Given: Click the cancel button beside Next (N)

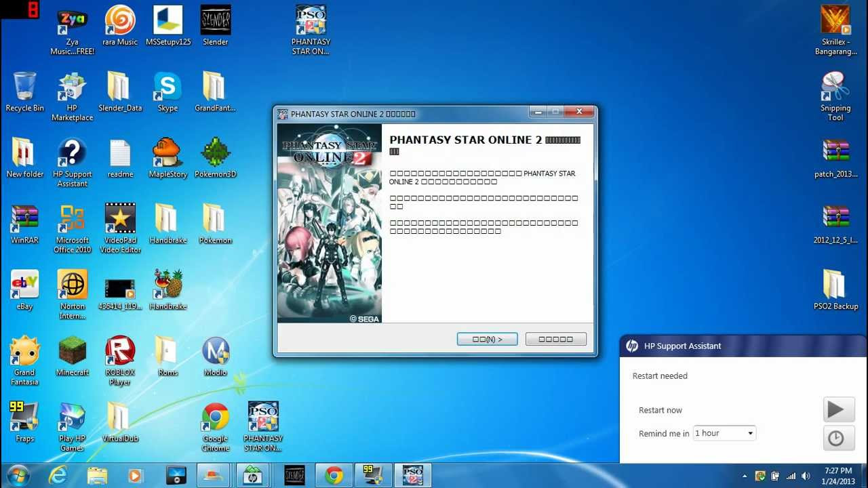Looking at the screenshot, I should (x=555, y=339).
